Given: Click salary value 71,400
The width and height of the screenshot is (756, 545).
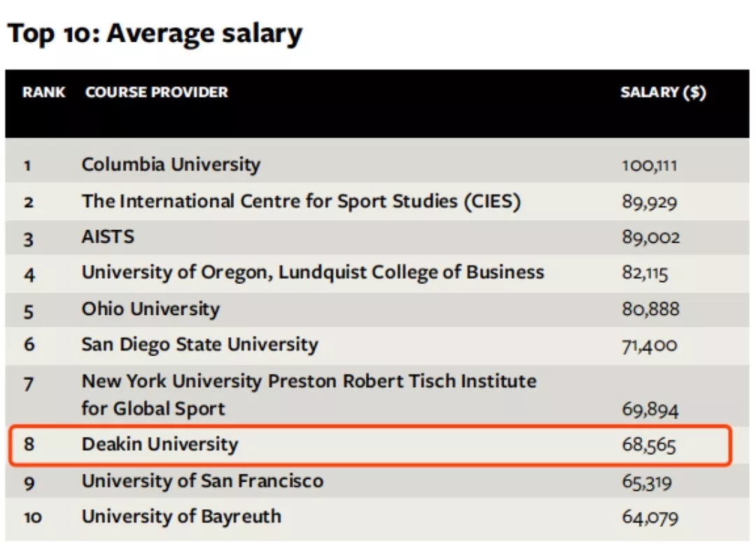Looking at the screenshot, I should 649,345.
